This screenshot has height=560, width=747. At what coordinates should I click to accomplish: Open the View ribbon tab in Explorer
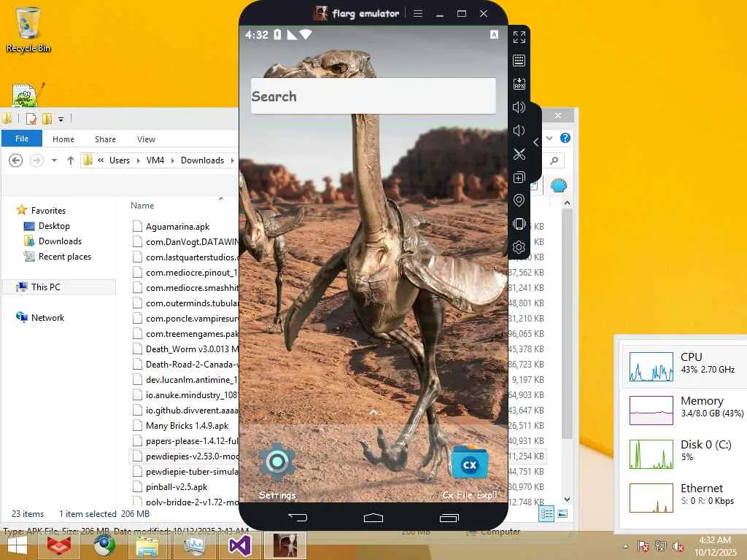click(x=146, y=139)
